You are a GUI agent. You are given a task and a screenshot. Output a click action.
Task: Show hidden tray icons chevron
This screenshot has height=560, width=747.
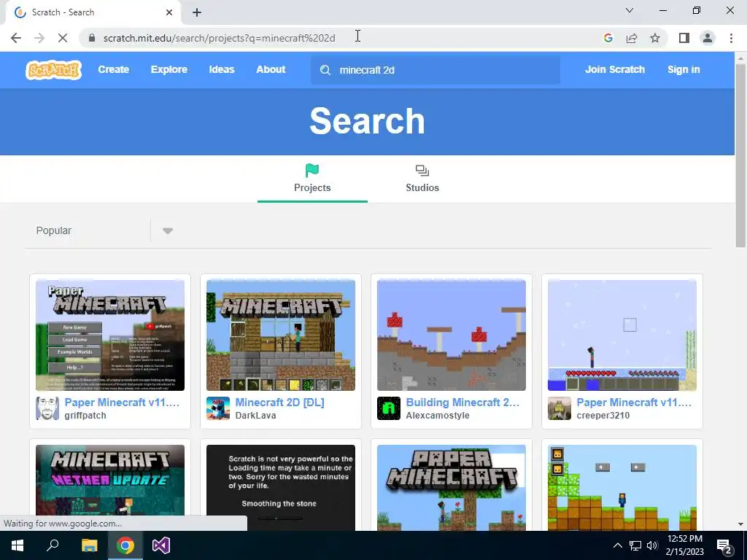(x=617, y=545)
